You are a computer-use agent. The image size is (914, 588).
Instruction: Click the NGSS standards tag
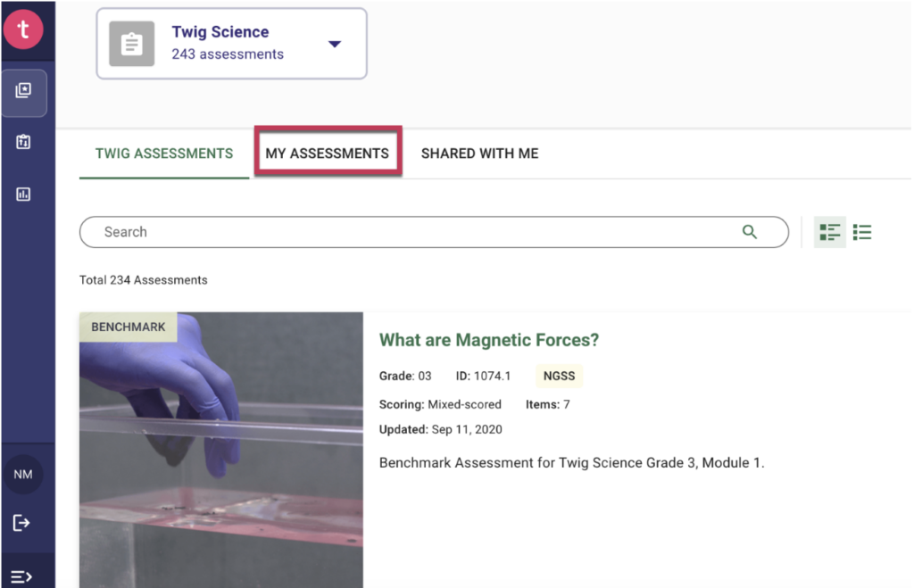coord(559,377)
